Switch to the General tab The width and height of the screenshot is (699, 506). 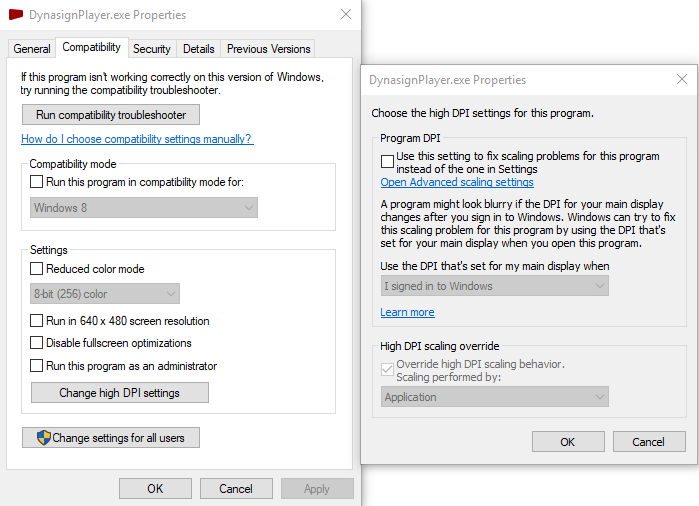coord(32,49)
